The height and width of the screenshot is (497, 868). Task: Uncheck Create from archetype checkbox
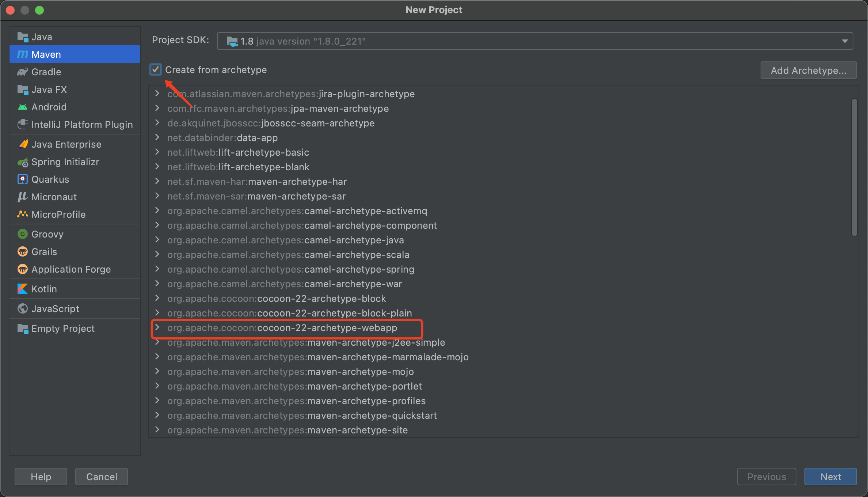click(156, 69)
